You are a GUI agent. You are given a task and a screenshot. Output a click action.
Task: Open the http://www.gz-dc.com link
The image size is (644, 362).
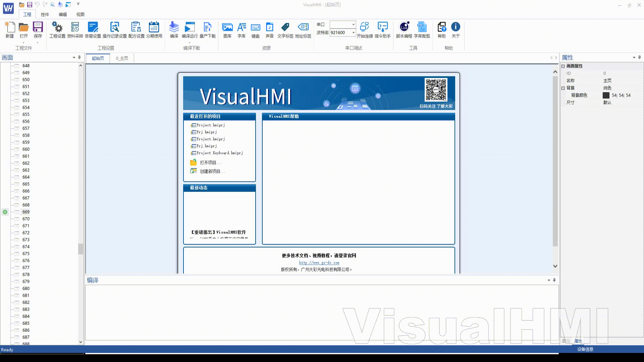click(x=319, y=263)
